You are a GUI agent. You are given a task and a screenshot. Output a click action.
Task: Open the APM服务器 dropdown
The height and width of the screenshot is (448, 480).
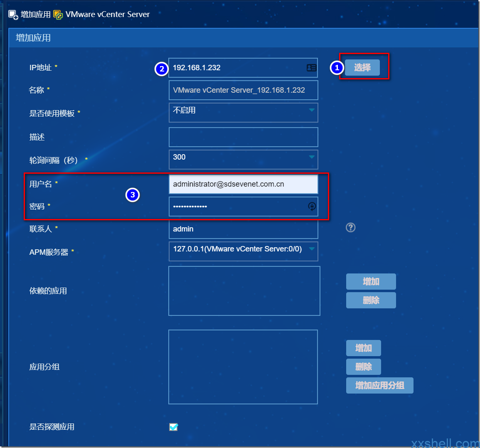click(x=244, y=251)
